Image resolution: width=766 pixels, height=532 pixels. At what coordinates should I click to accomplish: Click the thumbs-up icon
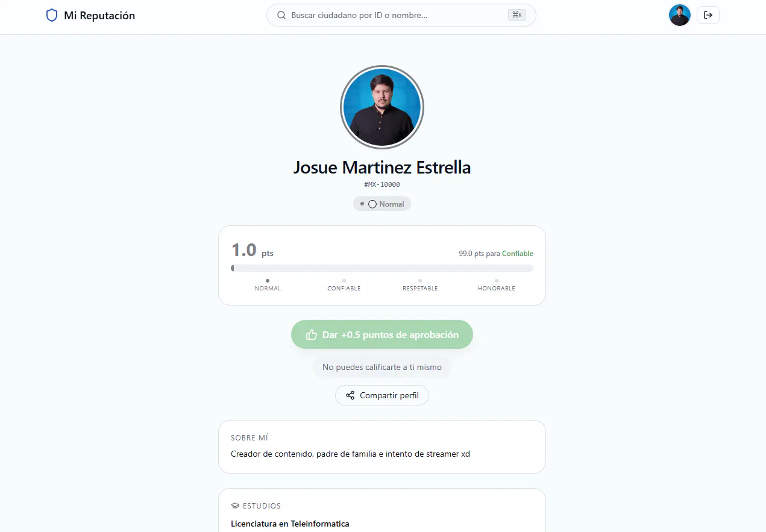pos(312,334)
